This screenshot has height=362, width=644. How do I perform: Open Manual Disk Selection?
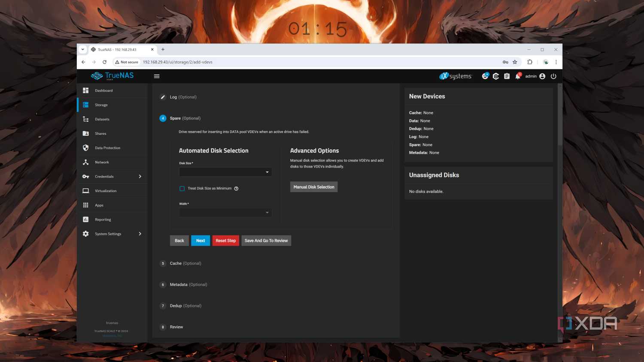[314, 187]
